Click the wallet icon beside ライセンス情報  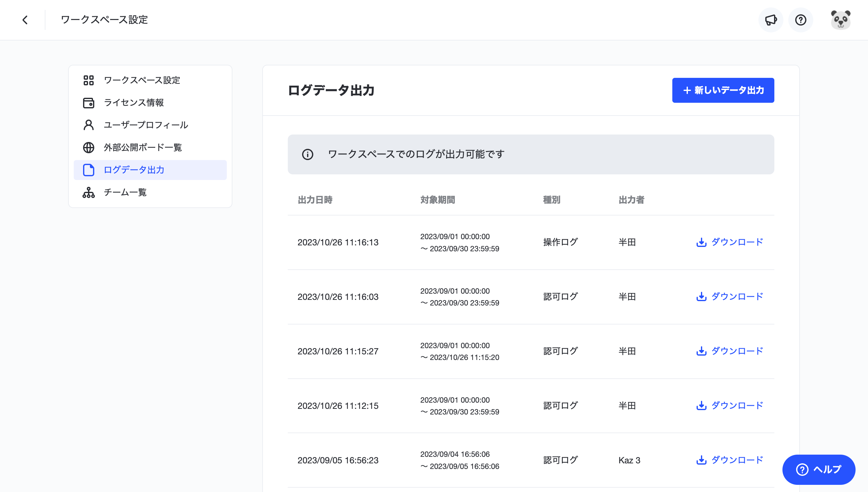(88, 103)
